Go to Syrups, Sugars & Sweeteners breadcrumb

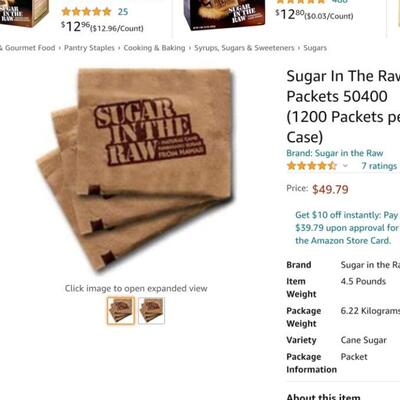click(244, 48)
